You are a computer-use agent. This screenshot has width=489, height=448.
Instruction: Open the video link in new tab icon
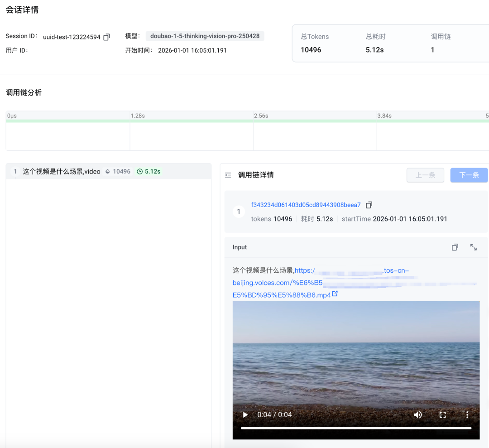click(x=335, y=294)
